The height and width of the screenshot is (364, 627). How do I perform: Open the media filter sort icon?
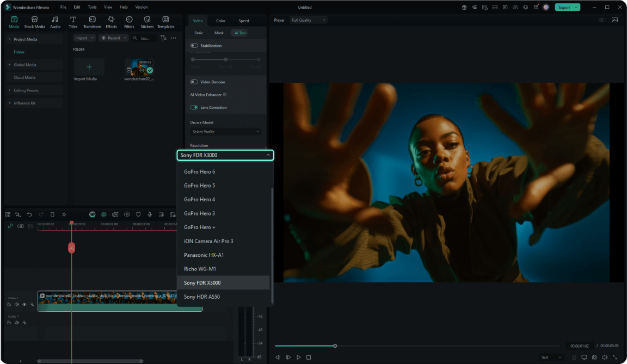click(x=163, y=38)
